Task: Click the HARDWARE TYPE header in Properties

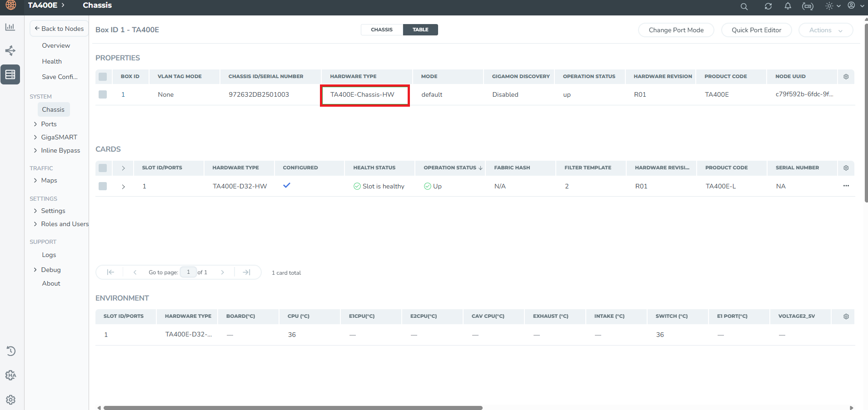Action: [x=353, y=76]
